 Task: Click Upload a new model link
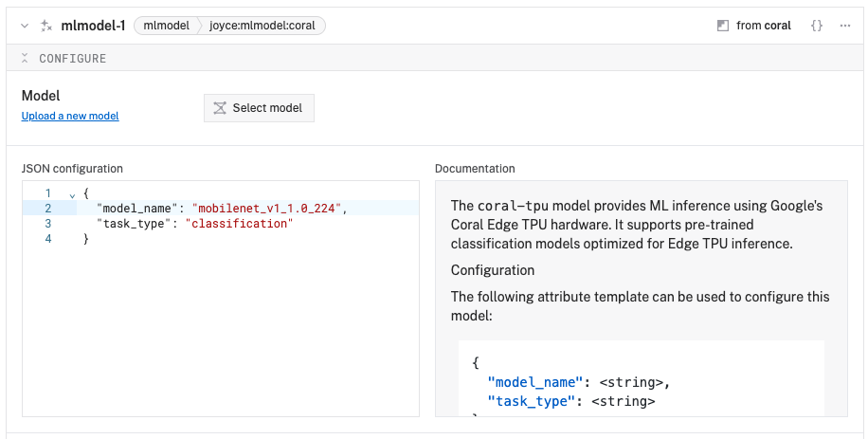[x=70, y=116]
